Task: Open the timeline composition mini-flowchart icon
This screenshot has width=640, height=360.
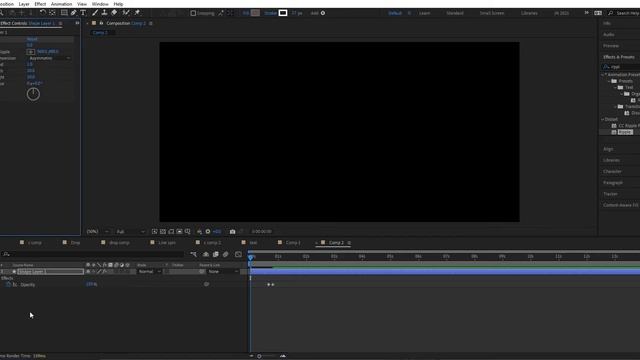Action: [193, 254]
